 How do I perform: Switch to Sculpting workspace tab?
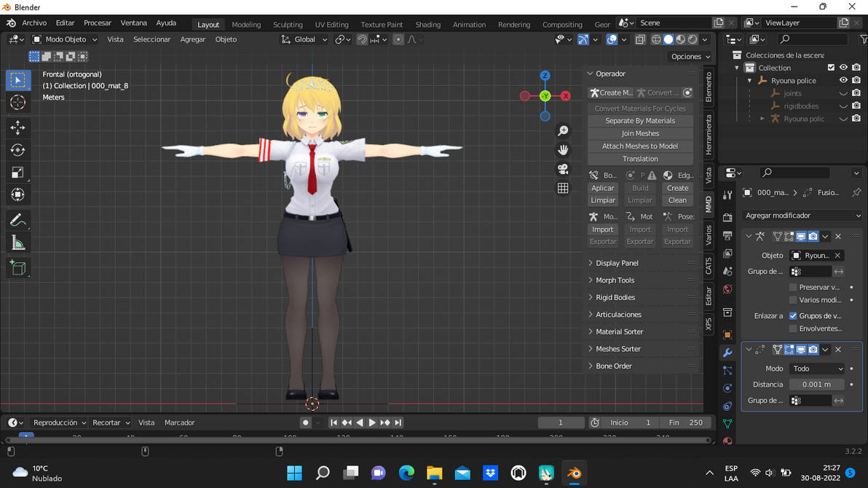point(288,24)
